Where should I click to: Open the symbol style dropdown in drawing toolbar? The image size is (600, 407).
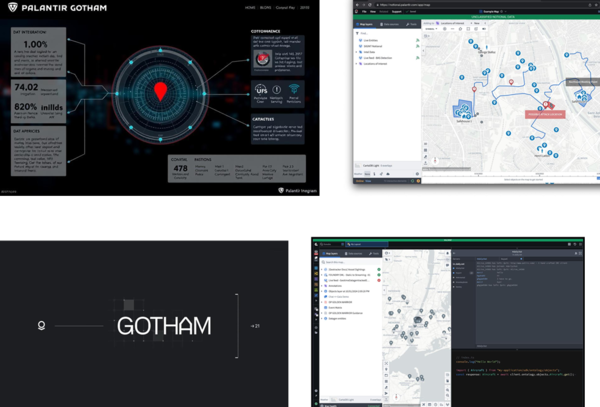pyautogui.click(x=431, y=29)
